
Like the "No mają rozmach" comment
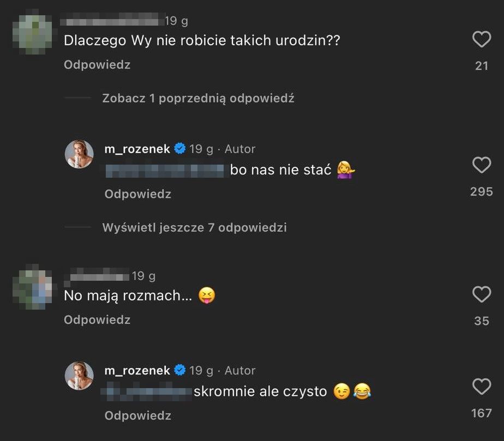point(481,294)
